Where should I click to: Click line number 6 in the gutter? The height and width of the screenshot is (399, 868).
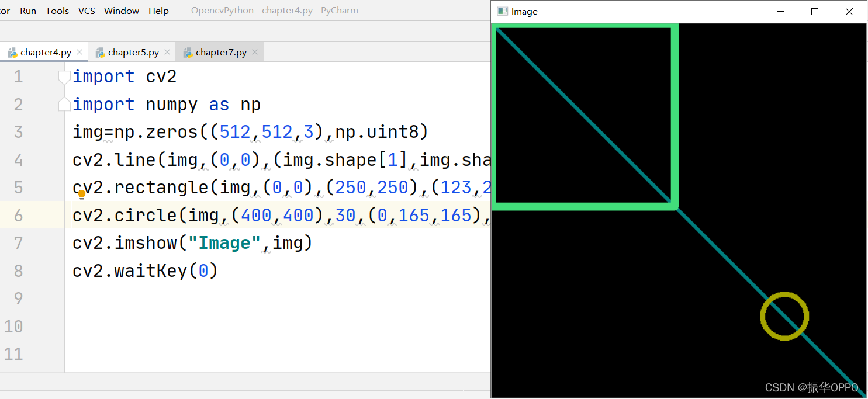tap(18, 216)
